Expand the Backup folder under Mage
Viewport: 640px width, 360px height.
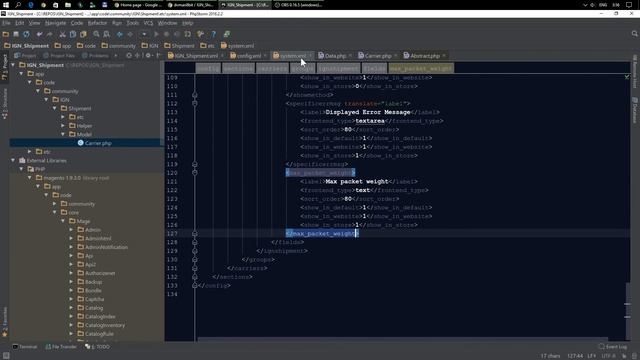coord(71,282)
